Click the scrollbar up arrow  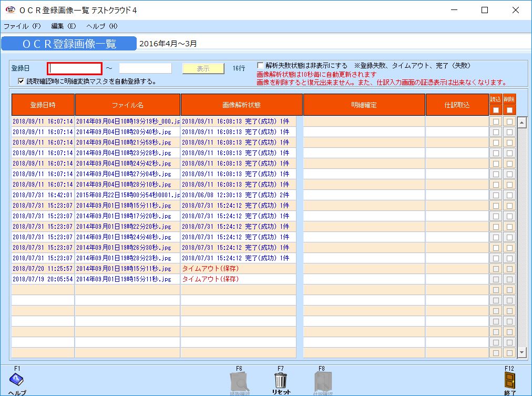coord(521,122)
